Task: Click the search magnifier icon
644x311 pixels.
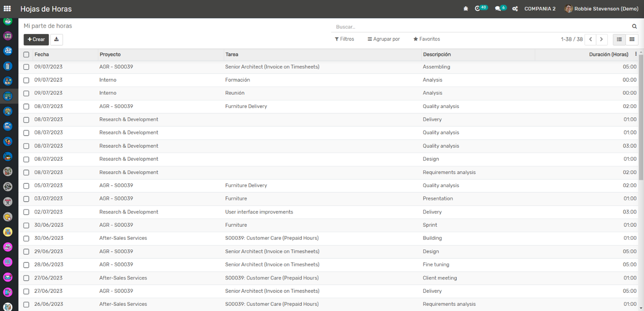Action: point(634,27)
